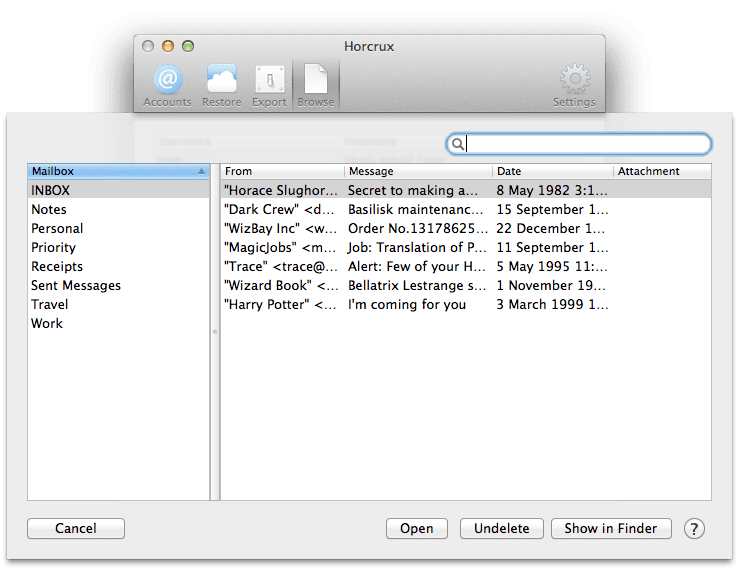Viewport: 739px width, 570px height.
Task: Click date "1 November 19…"
Action: [x=551, y=285]
